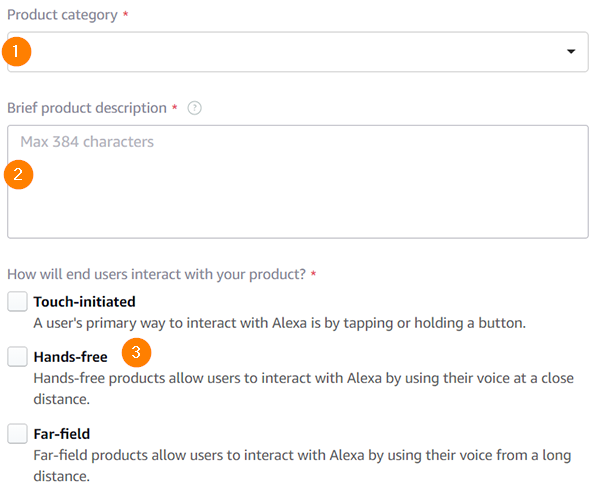Open the Product category dropdown arrow
This screenshot has height=503, width=600.
pos(571,52)
